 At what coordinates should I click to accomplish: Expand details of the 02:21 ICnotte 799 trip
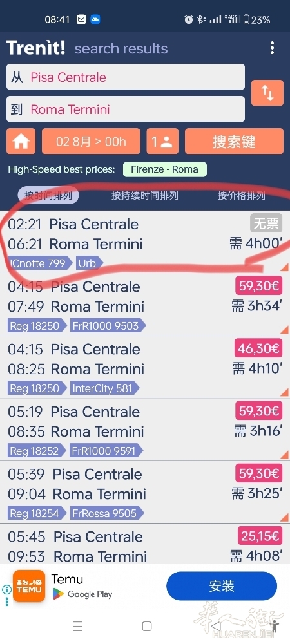145,243
